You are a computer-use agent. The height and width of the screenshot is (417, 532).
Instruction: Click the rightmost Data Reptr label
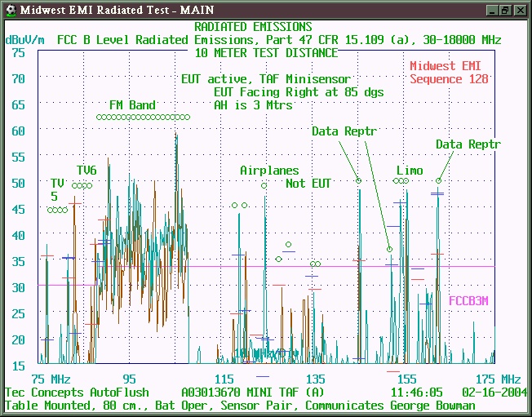[x=468, y=144]
